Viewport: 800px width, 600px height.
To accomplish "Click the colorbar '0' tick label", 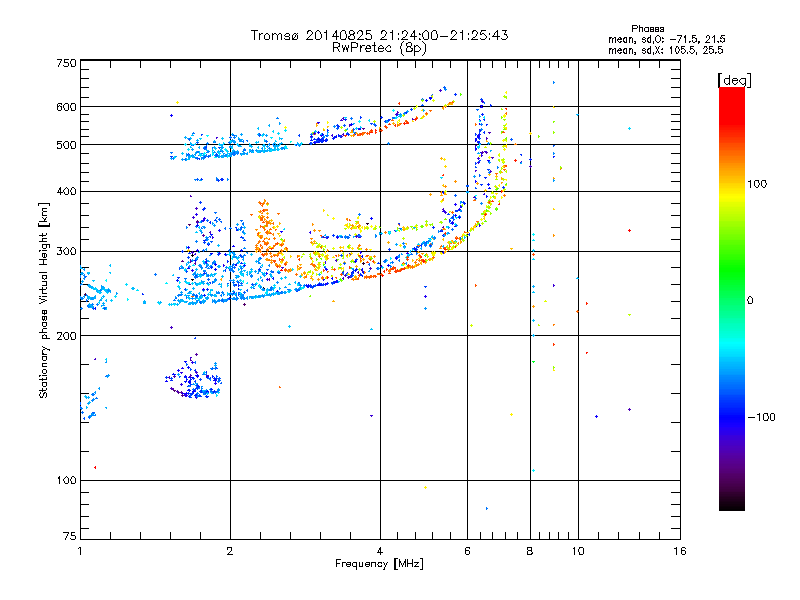I will pos(750,301).
